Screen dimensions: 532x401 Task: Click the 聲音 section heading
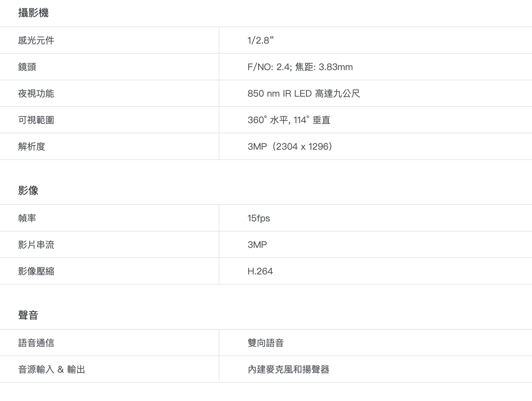pyautogui.click(x=28, y=315)
